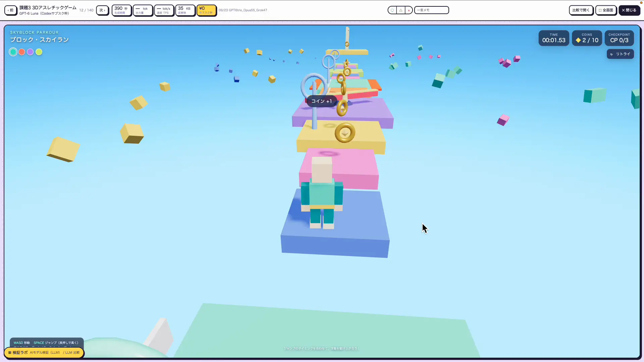Click the コイン +1 popup label
Viewport: 644px width, 362px height.
point(321,101)
